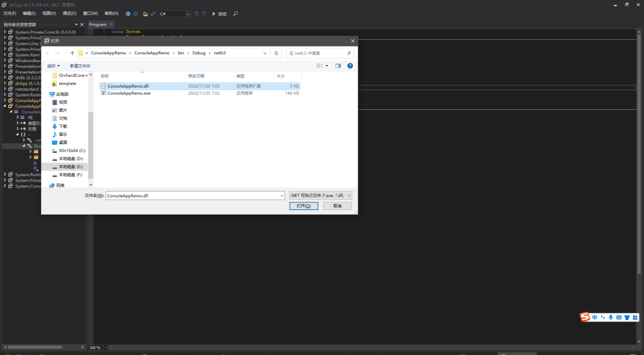Open the 文件(F) menu
This screenshot has width=644, height=355.
10,14
